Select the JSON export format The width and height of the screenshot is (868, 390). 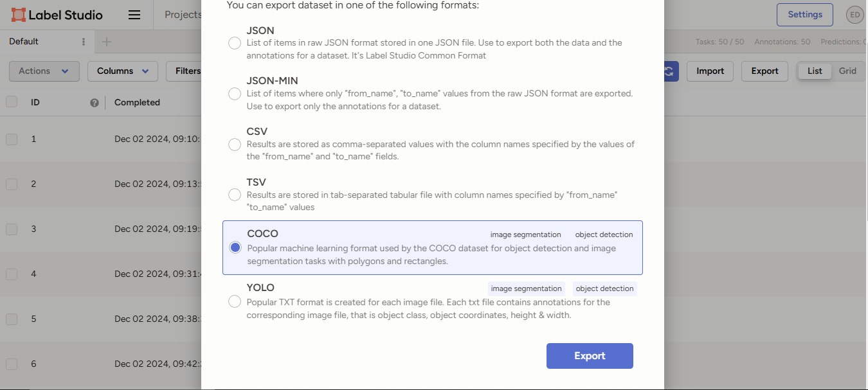pyautogui.click(x=235, y=43)
